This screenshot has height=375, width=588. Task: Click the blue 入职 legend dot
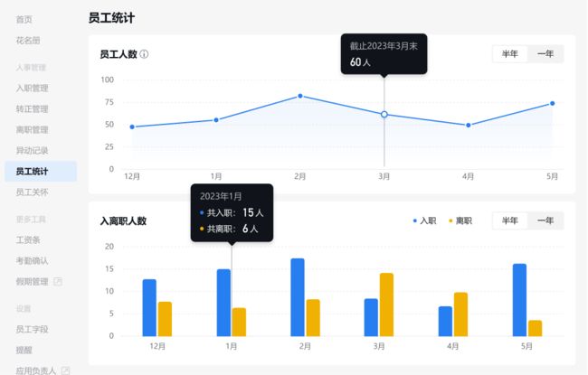point(414,220)
